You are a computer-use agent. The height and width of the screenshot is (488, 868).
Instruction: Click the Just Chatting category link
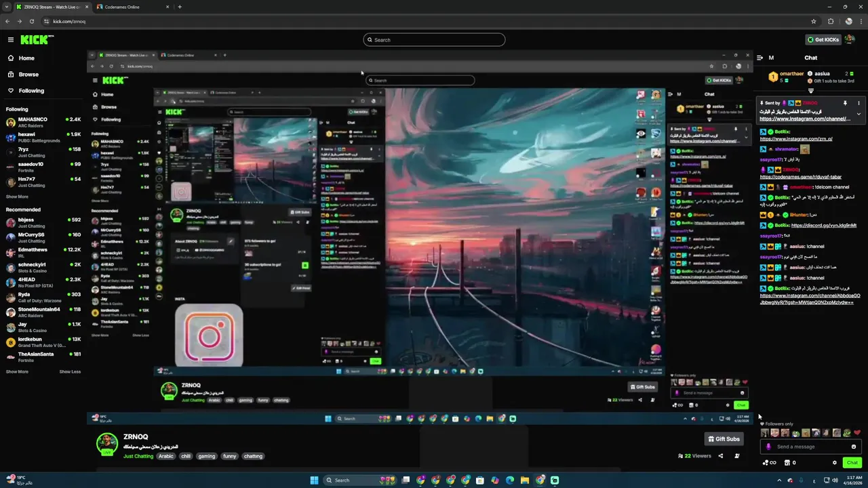click(138, 456)
